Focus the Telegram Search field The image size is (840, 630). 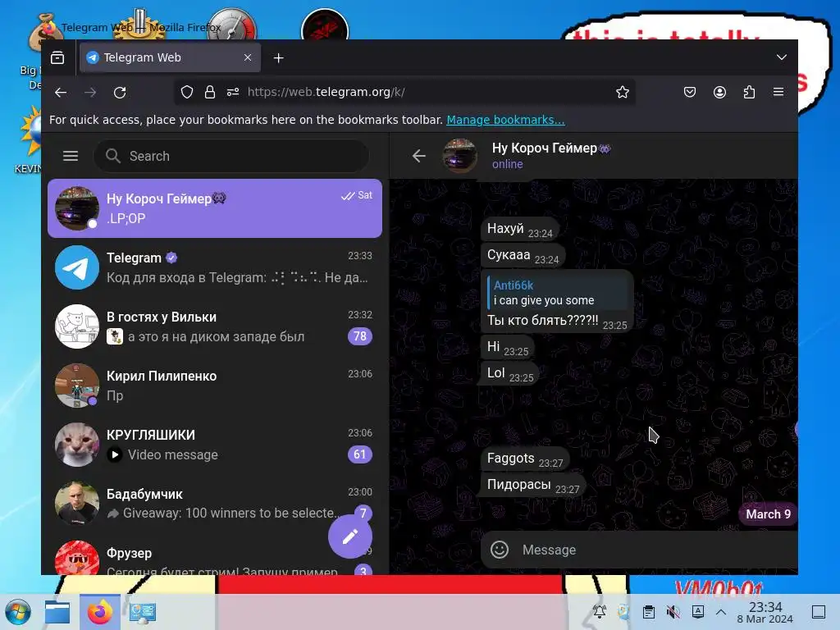(231, 156)
